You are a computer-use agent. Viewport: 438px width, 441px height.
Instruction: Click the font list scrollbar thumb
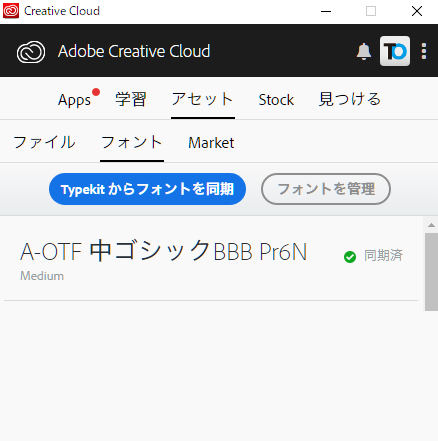click(431, 272)
